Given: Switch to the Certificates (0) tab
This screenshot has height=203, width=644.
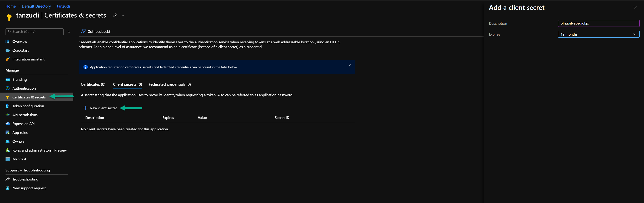Looking at the screenshot, I should [93, 85].
